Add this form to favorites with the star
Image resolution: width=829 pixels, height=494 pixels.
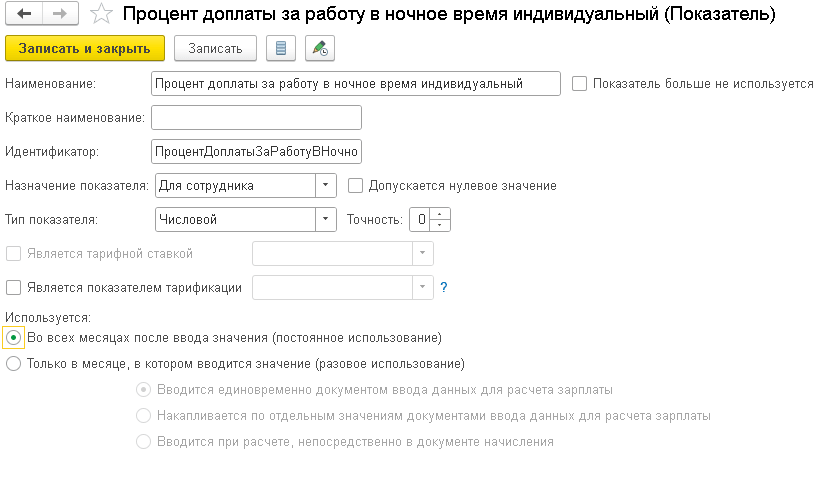pos(100,15)
